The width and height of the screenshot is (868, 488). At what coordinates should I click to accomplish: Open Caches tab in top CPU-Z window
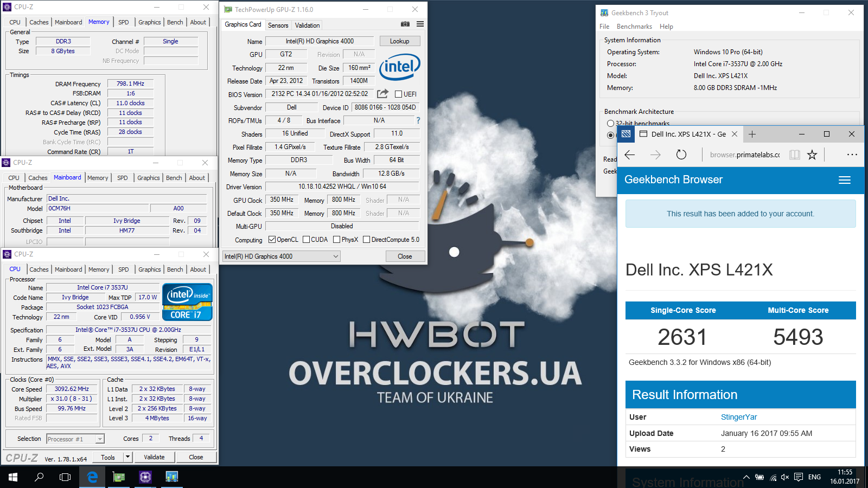pos(39,22)
